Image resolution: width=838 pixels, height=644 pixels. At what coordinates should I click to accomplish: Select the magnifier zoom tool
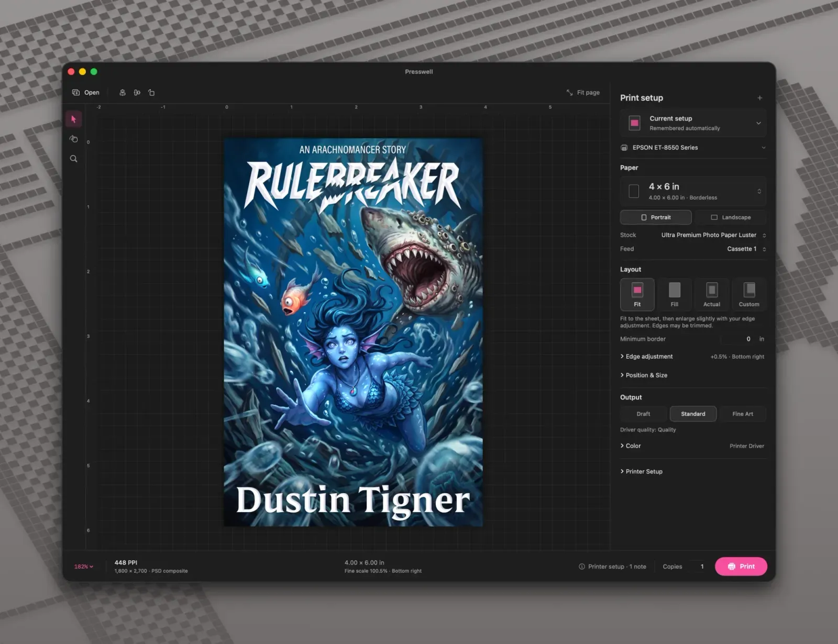73,159
